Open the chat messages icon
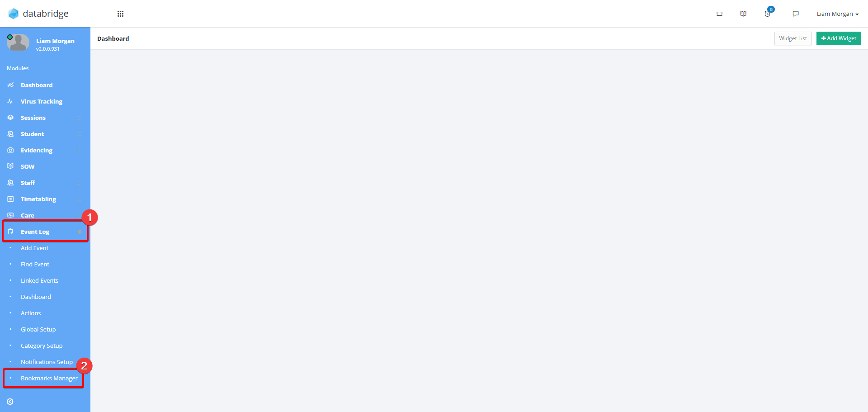Screen dimensions: 868x412 (796, 14)
